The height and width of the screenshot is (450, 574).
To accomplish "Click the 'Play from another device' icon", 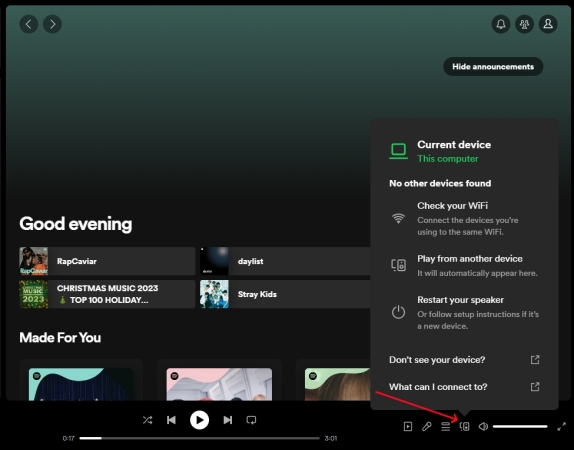I will click(398, 265).
